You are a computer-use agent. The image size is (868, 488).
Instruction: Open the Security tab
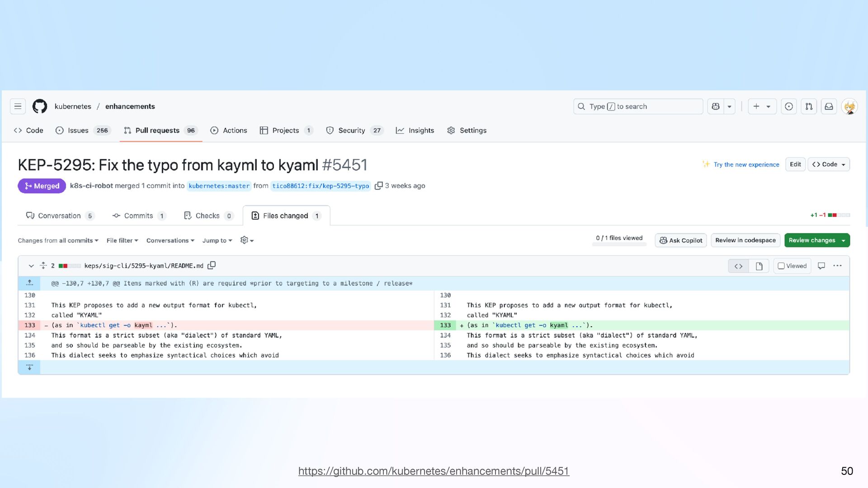[x=355, y=131]
